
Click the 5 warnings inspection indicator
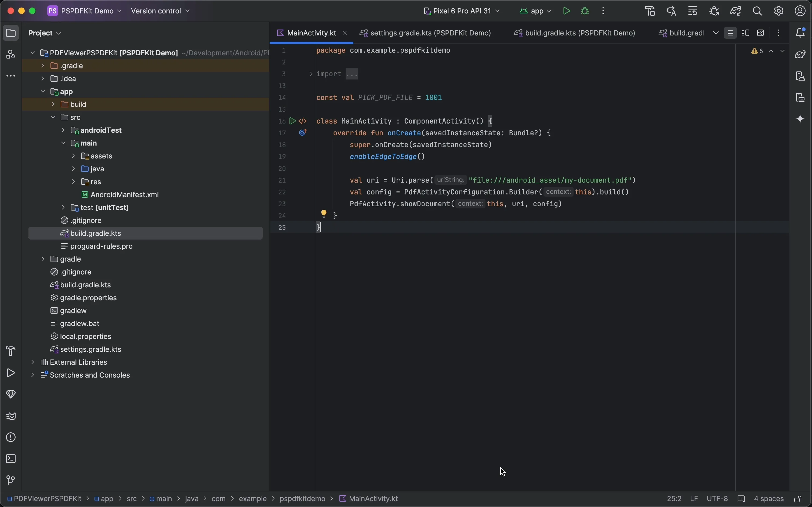click(x=757, y=51)
